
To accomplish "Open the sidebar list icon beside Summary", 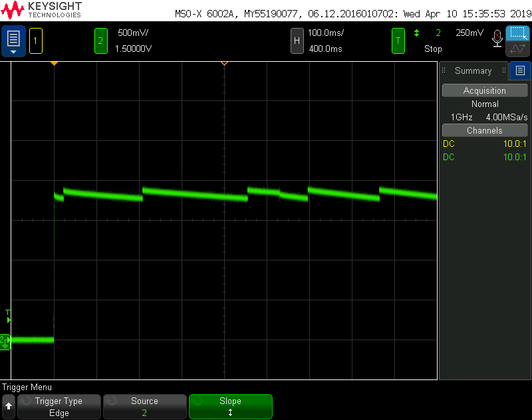I will [520, 70].
